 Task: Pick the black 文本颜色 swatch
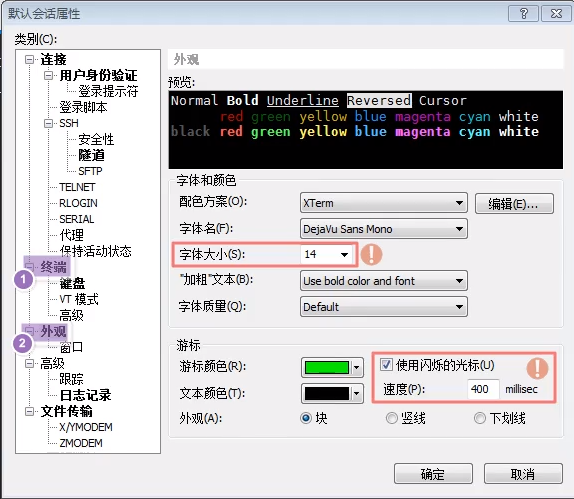click(x=327, y=394)
